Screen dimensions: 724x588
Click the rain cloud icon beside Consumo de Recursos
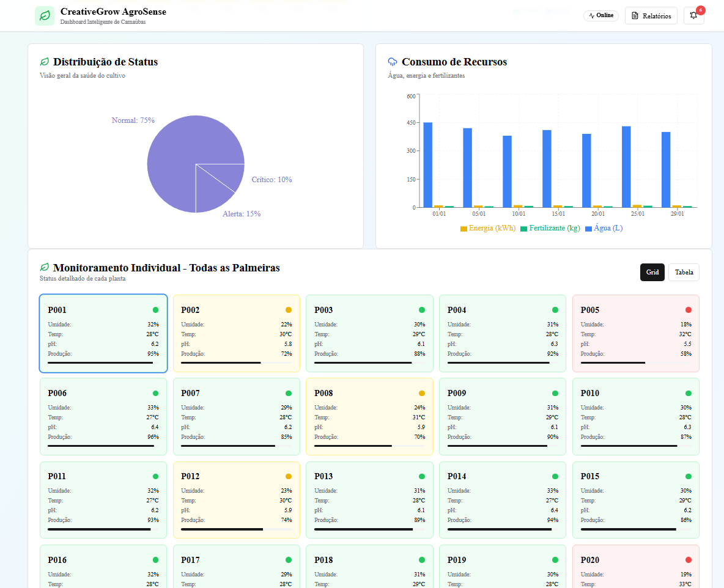click(393, 62)
